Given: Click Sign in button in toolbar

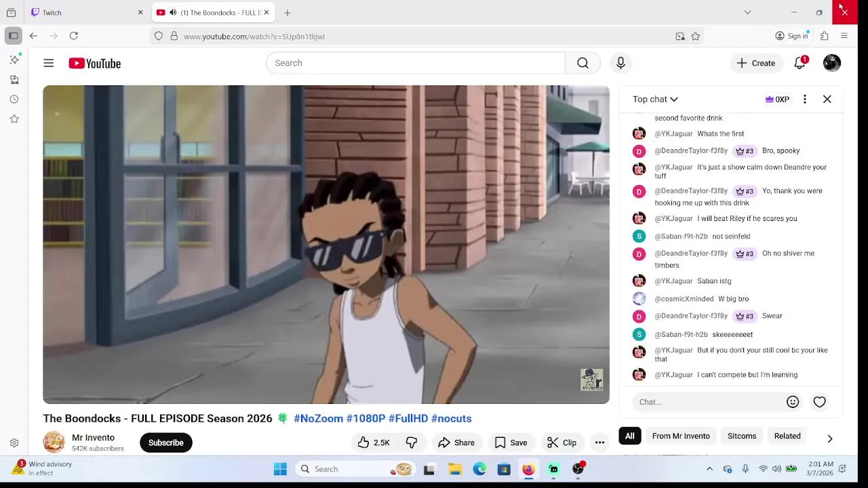Looking at the screenshot, I should click(792, 36).
